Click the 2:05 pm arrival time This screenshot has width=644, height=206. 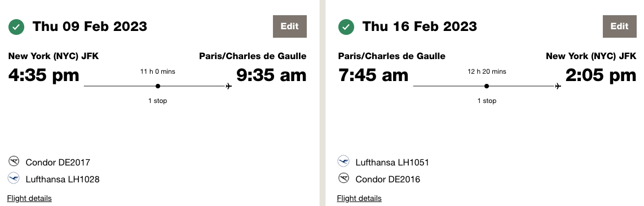pyautogui.click(x=601, y=75)
